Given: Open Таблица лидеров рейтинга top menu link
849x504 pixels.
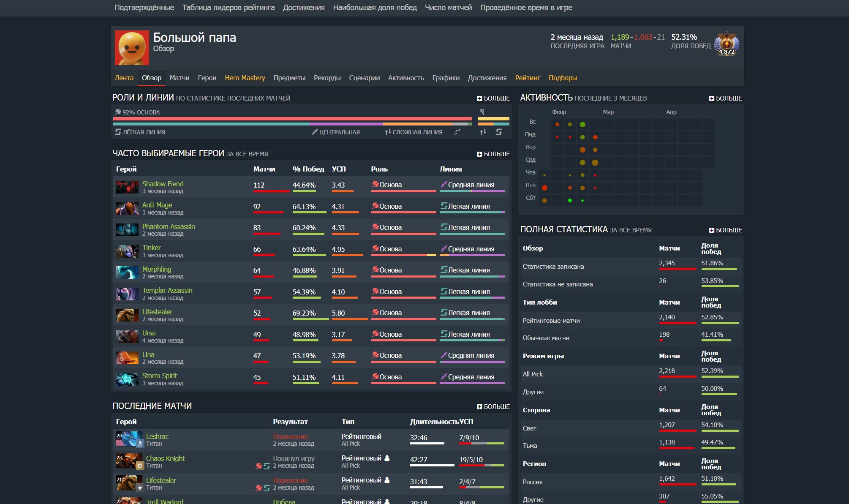Looking at the screenshot, I should [x=228, y=8].
